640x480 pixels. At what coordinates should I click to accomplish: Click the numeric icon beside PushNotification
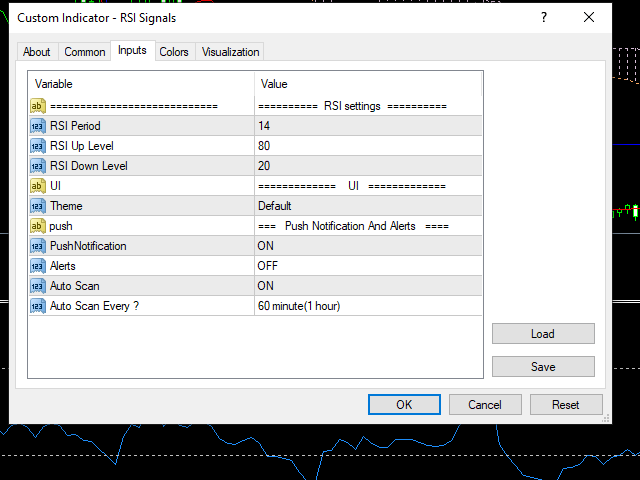click(38, 246)
